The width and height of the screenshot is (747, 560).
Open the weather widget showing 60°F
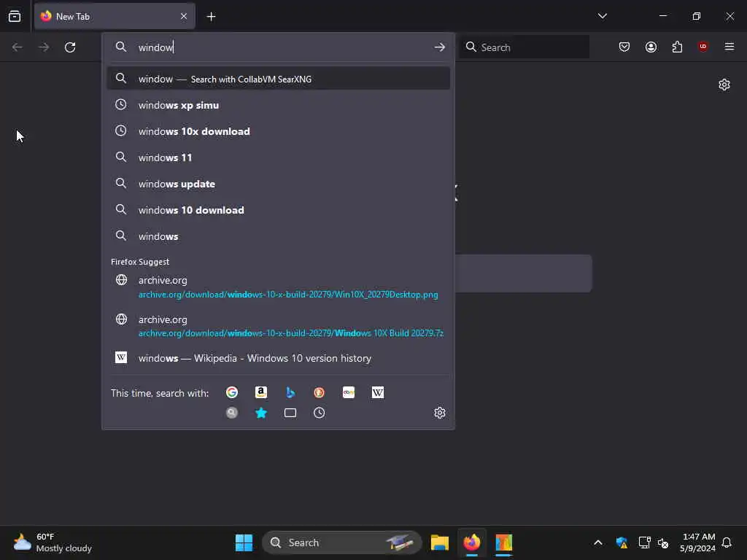pos(53,542)
